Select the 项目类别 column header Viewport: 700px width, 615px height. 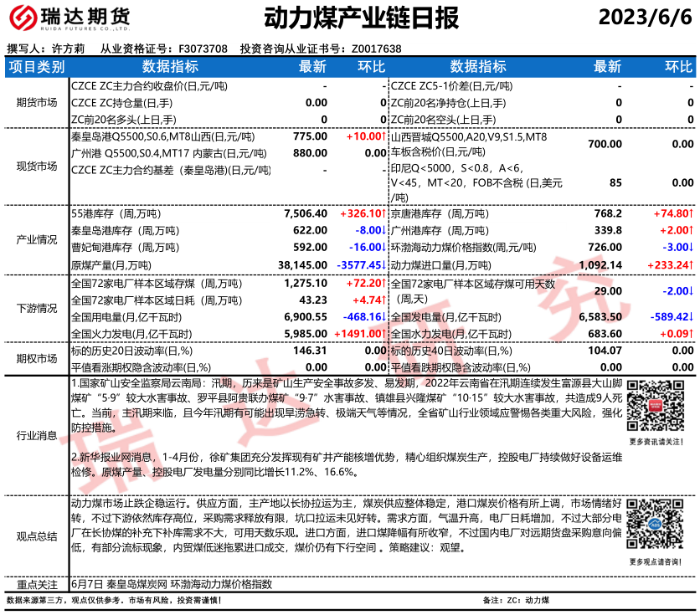[x=37, y=67]
